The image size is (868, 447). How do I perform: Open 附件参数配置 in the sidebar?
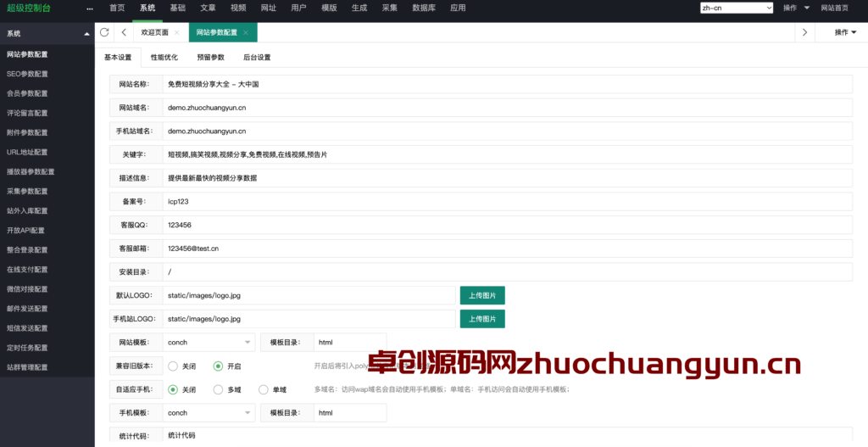click(x=28, y=132)
